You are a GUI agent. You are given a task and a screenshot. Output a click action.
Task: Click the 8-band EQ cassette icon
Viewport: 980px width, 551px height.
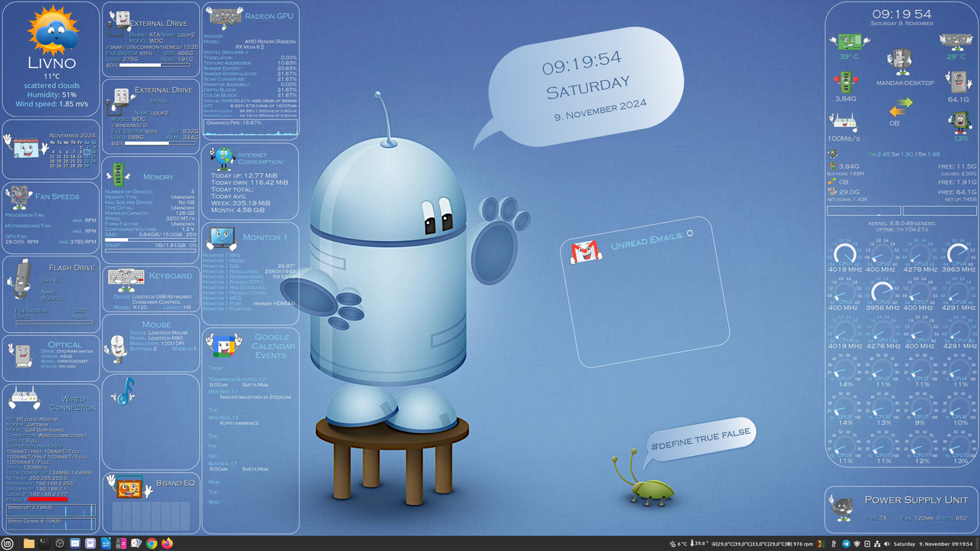coord(129,487)
